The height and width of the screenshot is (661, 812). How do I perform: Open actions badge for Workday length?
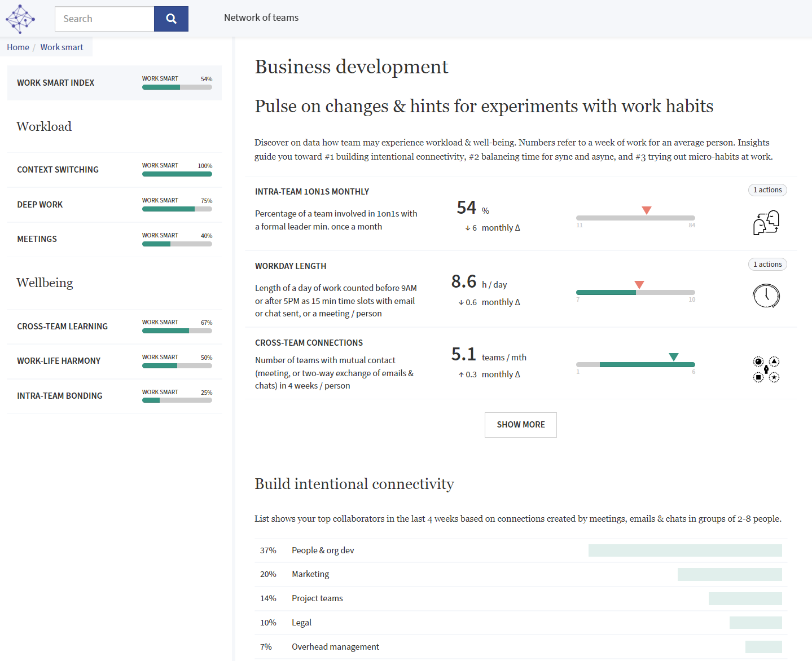[x=767, y=265]
